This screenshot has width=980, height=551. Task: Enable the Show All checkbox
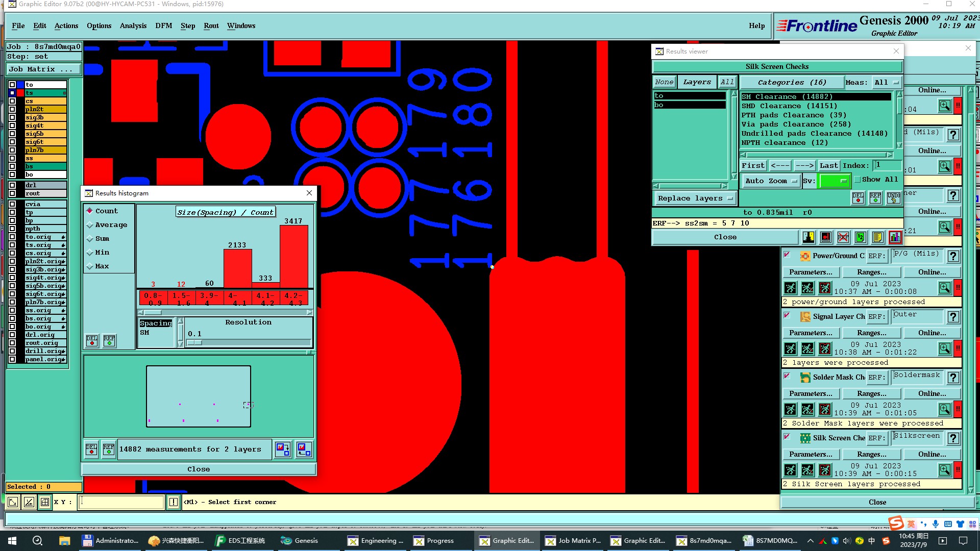tap(858, 180)
